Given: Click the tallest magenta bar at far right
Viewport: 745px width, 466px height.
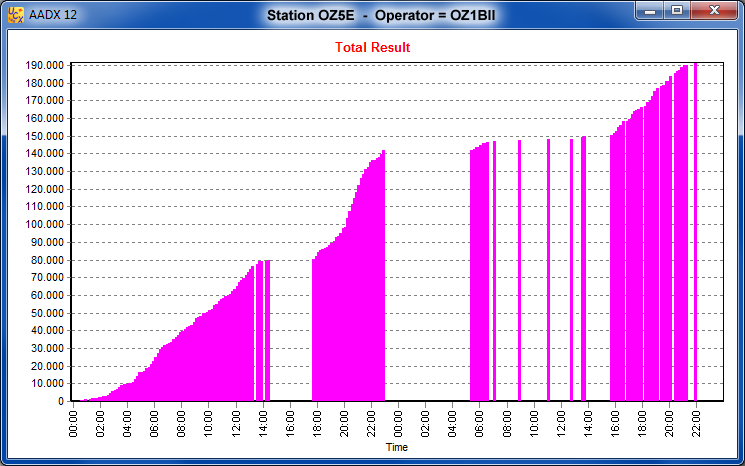Looking at the screenshot, I should click(x=695, y=230).
